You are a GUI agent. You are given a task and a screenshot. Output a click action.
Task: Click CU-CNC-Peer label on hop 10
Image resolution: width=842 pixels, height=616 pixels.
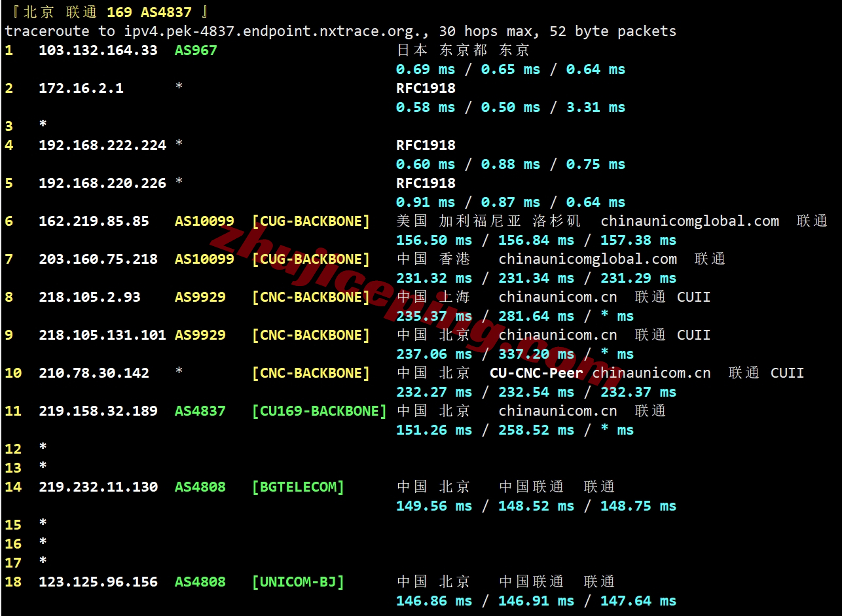pos(536,372)
